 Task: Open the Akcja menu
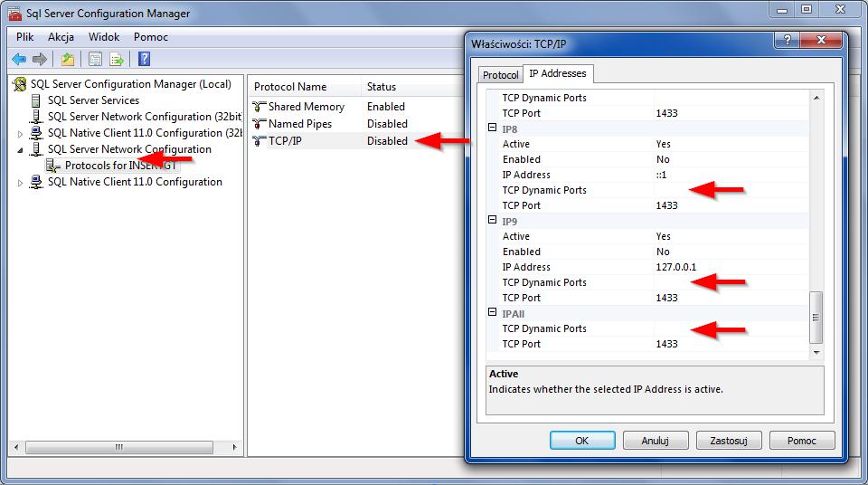pos(61,37)
